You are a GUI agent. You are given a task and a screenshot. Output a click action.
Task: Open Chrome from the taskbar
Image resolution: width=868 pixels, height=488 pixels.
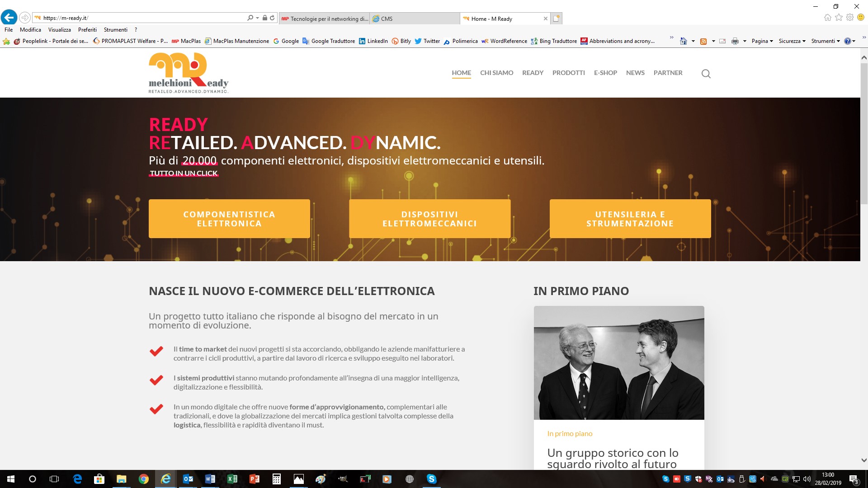pyautogui.click(x=144, y=479)
